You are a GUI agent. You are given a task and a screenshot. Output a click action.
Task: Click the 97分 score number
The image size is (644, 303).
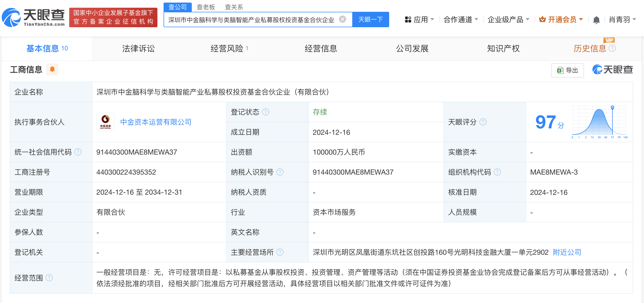coord(549,122)
